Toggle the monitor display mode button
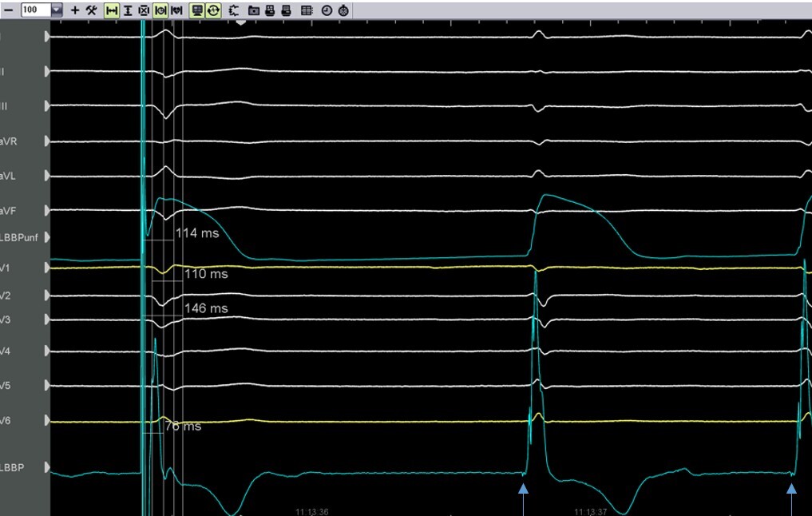The height and width of the screenshot is (516, 812). (196, 10)
